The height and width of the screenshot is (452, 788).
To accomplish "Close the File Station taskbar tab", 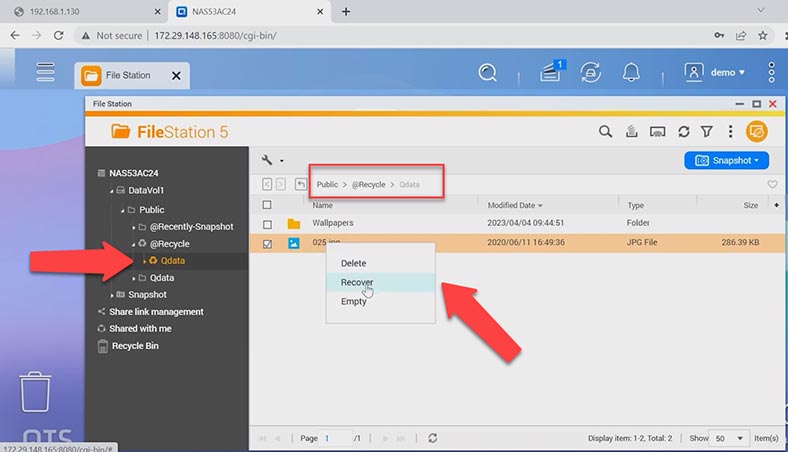I will point(176,75).
